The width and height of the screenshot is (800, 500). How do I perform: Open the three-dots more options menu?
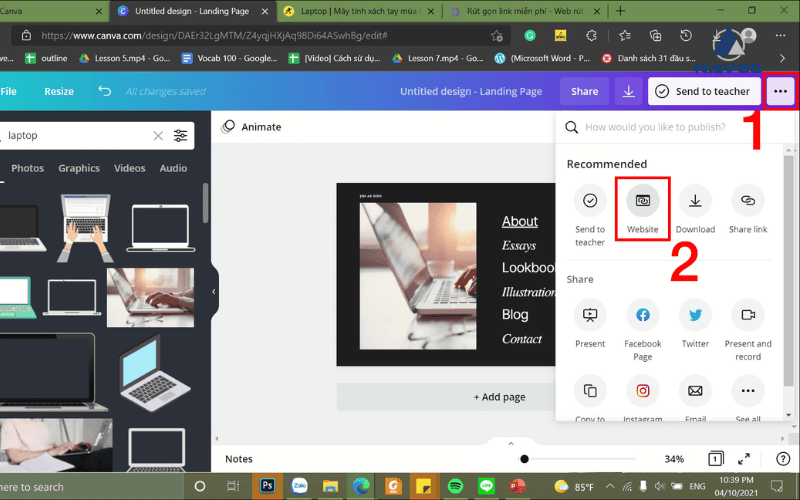click(780, 91)
